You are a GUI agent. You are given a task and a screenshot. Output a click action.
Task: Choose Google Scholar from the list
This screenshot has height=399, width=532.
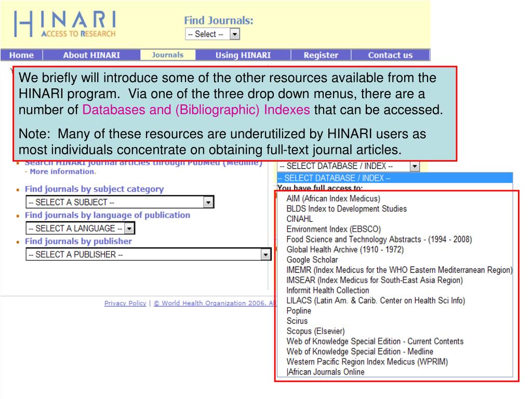click(x=312, y=260)
